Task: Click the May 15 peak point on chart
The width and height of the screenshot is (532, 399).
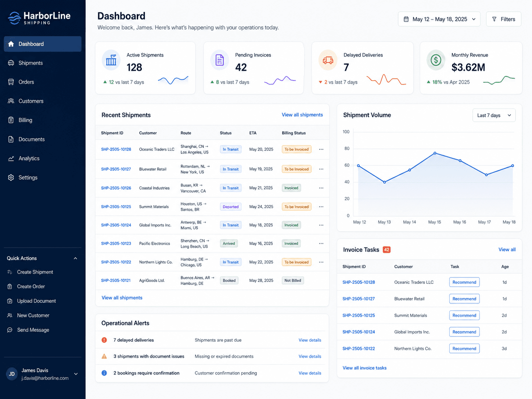Action: (435, 153)
